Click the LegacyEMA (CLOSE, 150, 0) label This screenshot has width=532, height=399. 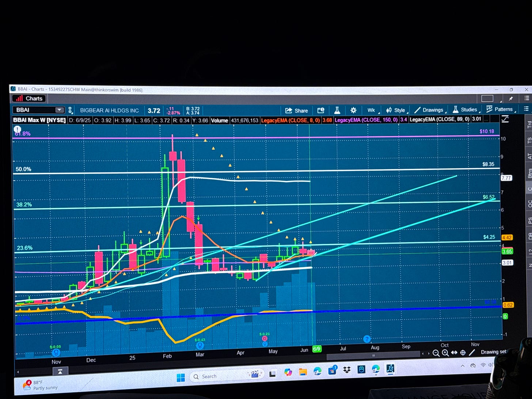pyautogui.click(x=366, y=120)
